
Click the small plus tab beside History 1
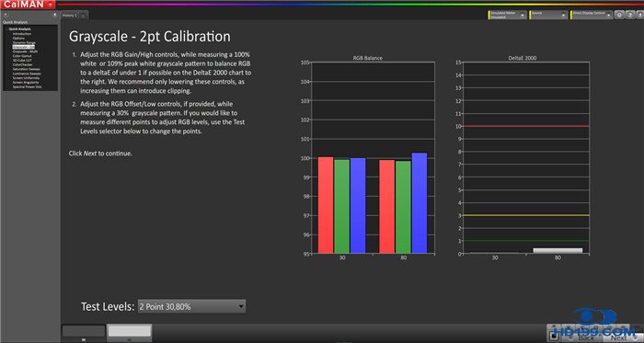coord(83,16)
